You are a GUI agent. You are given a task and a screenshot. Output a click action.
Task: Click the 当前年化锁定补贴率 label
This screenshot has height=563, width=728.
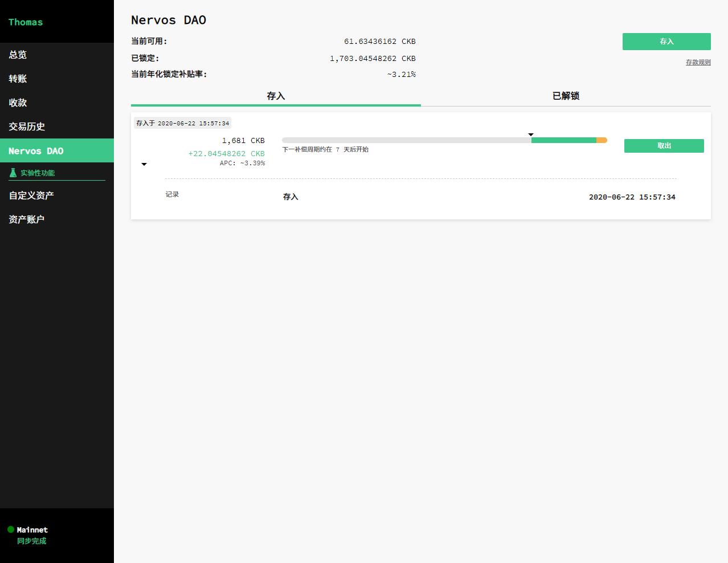(x=169, y=74)
